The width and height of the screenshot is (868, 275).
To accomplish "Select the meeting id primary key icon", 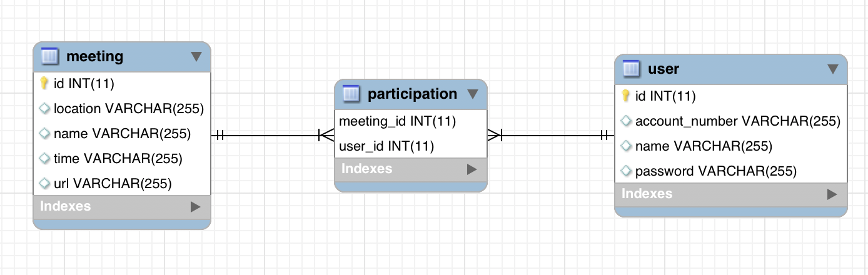I will point(44,83).
